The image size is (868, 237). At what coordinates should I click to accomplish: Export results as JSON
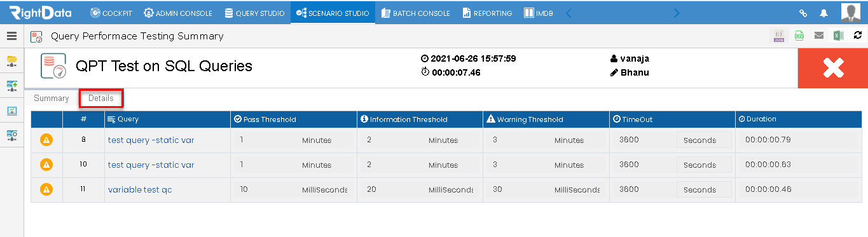tap(779, 36)
